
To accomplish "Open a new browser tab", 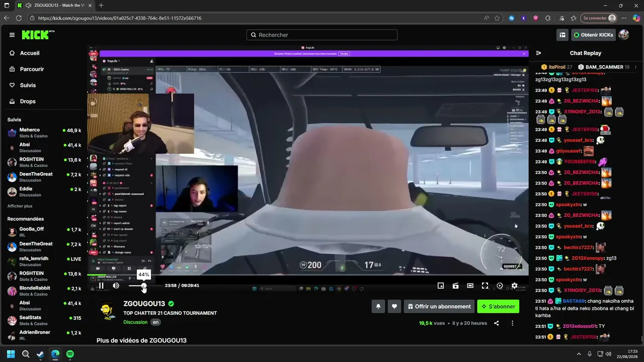I will [x=101, y=6].
